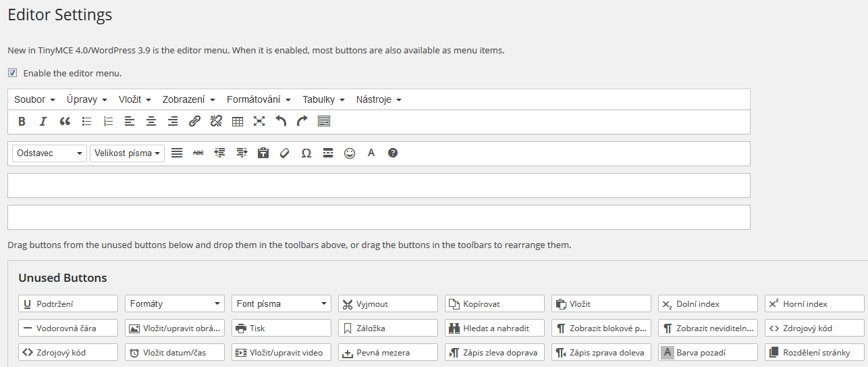Select the Blockquote icon
The height and width of the screenshot is (367, 868).
[65, 122]
